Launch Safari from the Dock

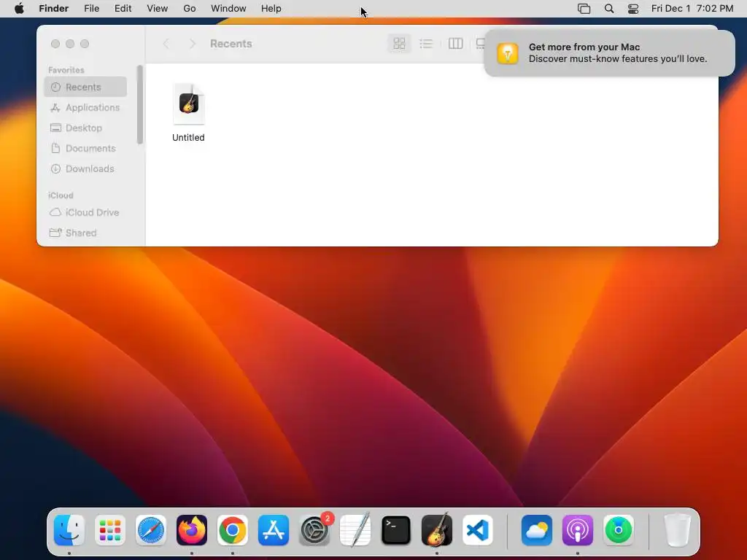(x=151, y=530)
